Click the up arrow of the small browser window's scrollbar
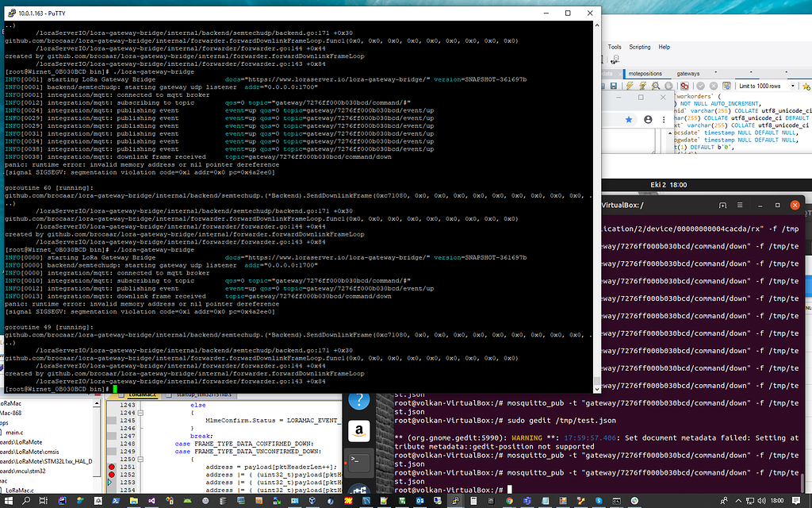 click(x=670, y=133)
